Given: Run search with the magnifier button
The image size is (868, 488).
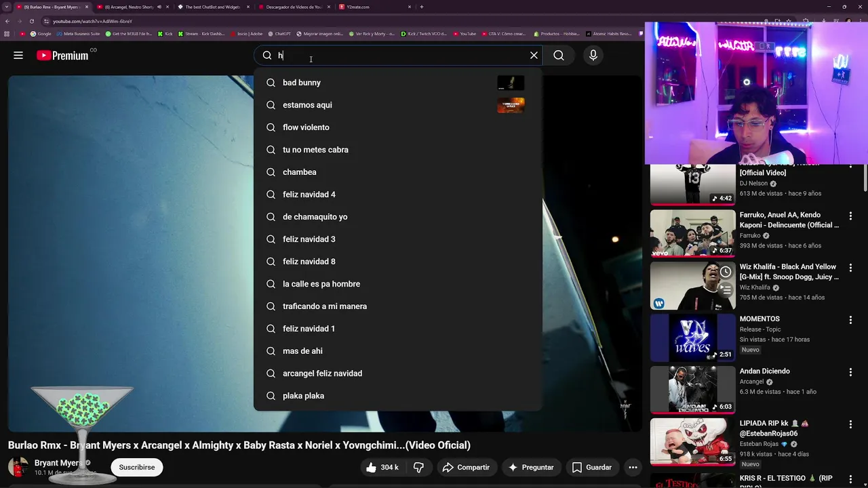Looking at the screenshot, I should coord(559,56).
